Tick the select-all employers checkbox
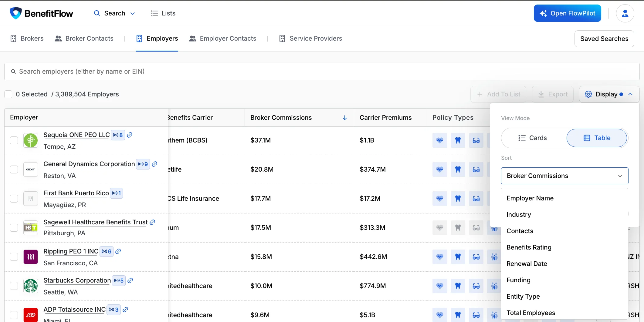Viewport: 644px width, 322px height. [8, 94]
